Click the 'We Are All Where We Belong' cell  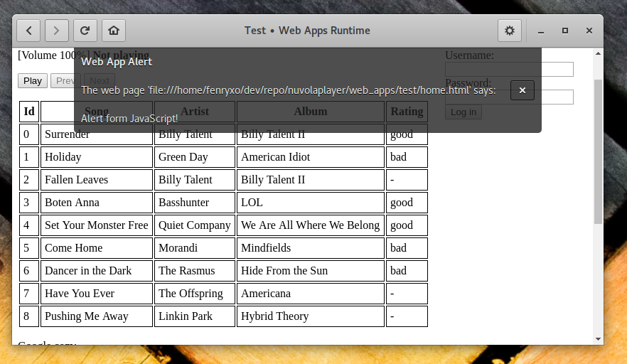point(311,225)
